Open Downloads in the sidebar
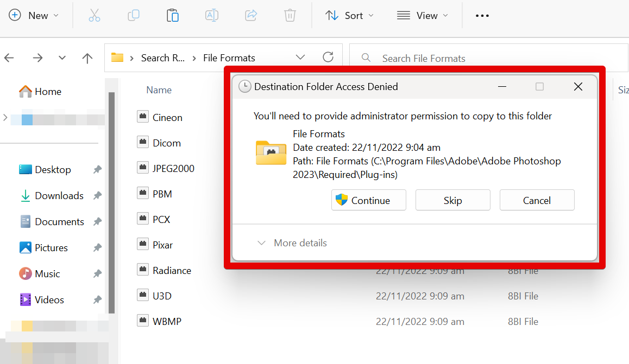Screen dimensions: 629x364 click(59, 196)
